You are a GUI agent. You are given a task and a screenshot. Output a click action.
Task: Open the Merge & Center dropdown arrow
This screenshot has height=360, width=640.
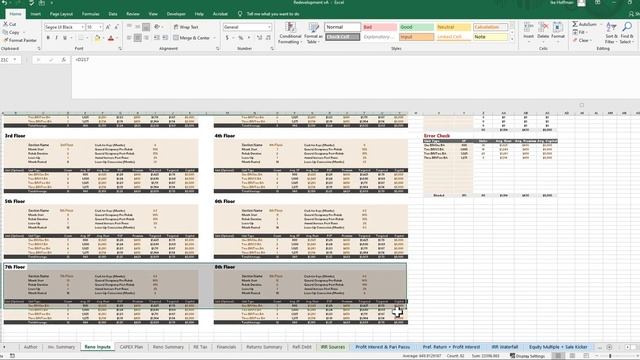pos(214,38)
